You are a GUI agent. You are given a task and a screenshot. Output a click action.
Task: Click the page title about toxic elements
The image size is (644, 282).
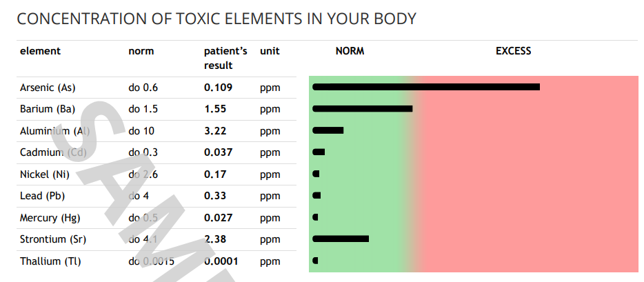click(x=217, y=19)
